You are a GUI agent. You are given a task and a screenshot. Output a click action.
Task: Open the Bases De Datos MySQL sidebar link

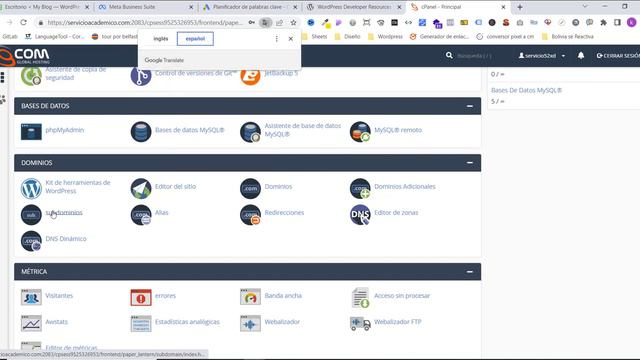[x=526, y=90]
